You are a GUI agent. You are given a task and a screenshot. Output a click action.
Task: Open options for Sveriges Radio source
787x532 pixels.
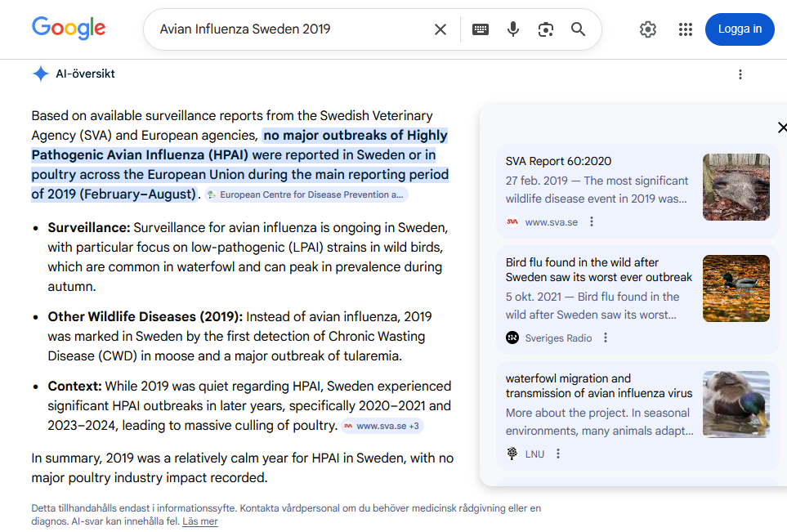point(606,338)
